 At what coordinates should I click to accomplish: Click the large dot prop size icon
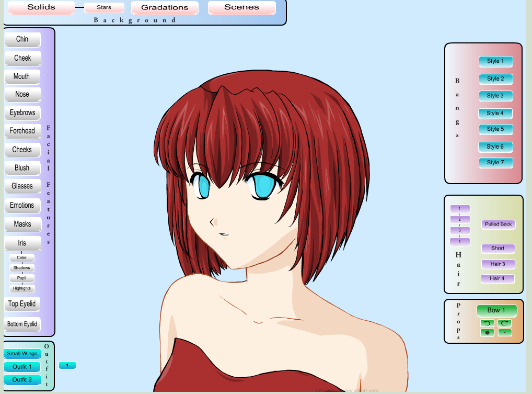(x=487, y=333)
